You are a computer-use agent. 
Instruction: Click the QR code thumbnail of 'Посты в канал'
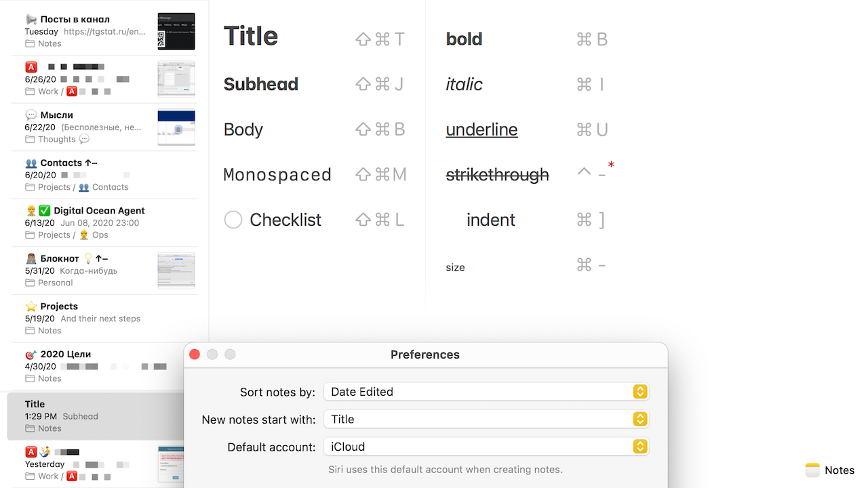tap(176, 31)
